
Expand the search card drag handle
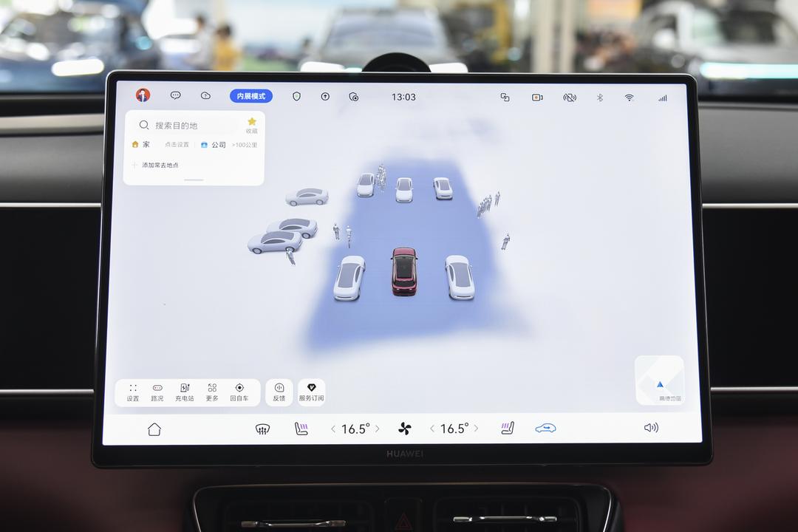click(x=194, y=180)
